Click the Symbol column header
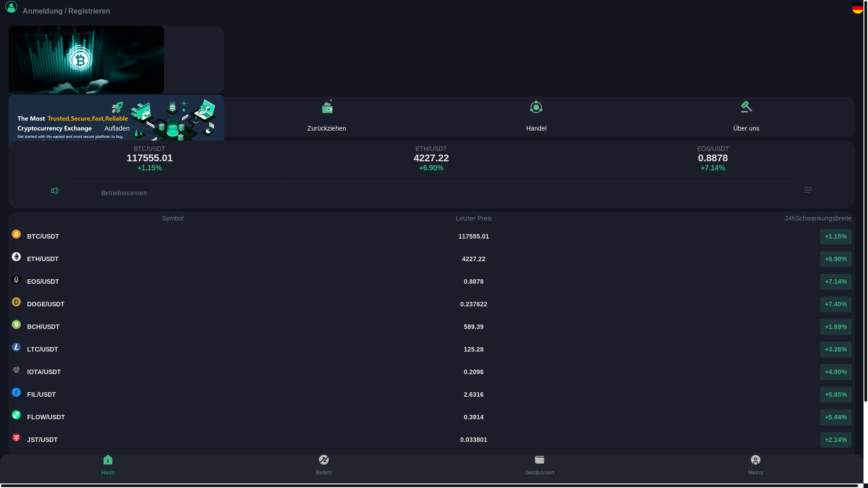Screen dimensions: 868x488 pos(173,218)
